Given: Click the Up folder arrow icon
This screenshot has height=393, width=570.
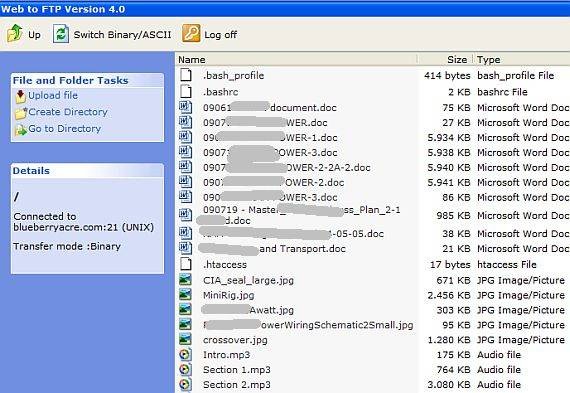Looking at the screenshot, I should click(x=15, y=33).
